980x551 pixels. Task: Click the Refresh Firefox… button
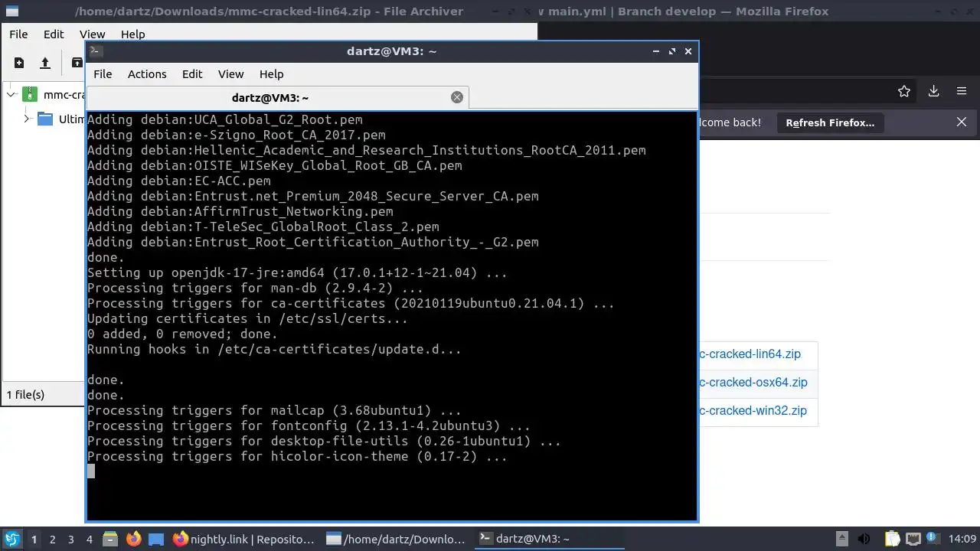tap(830, 122)
